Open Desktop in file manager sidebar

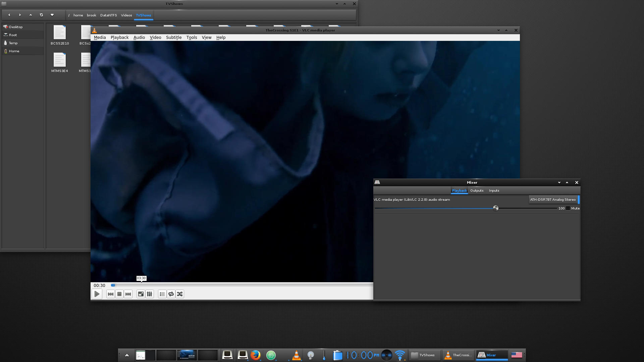pos(23,27)
